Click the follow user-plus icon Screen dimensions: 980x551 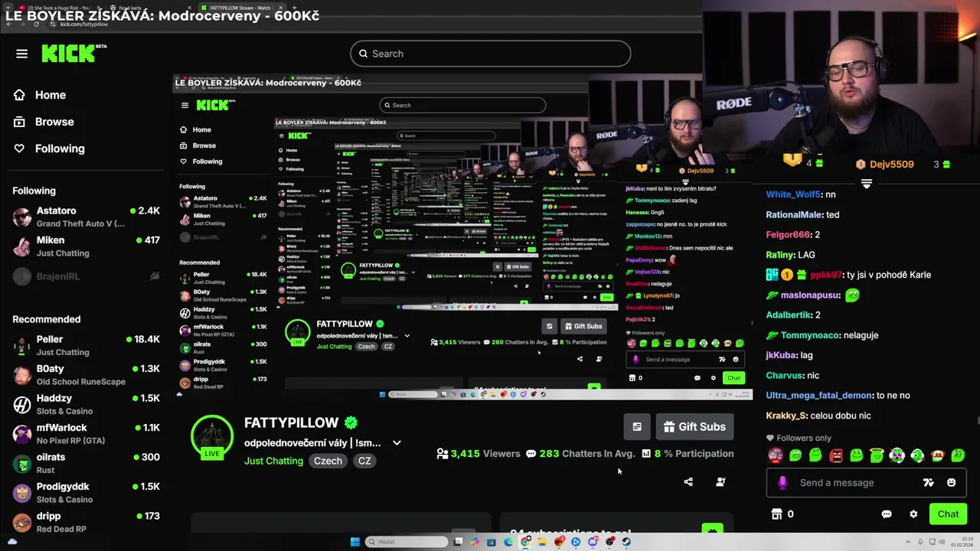720,482
